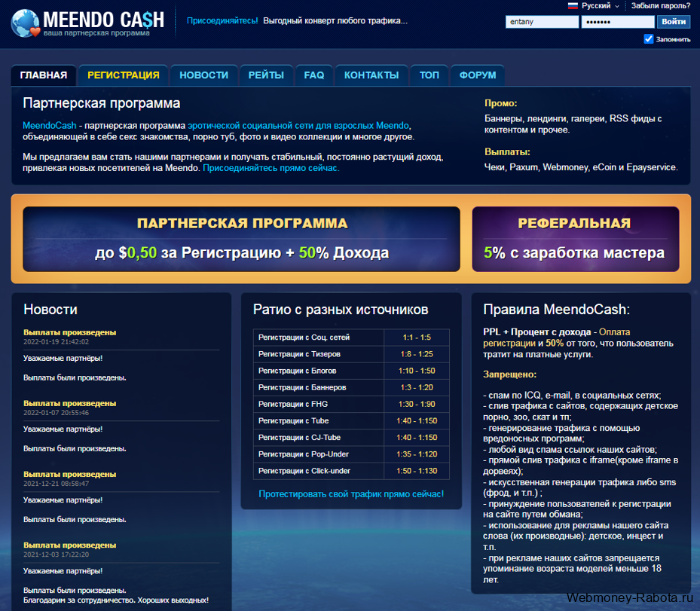Screen dimensions: 700x611
Task: Open the Забыли пароль? link
Action: pos(661,6)
